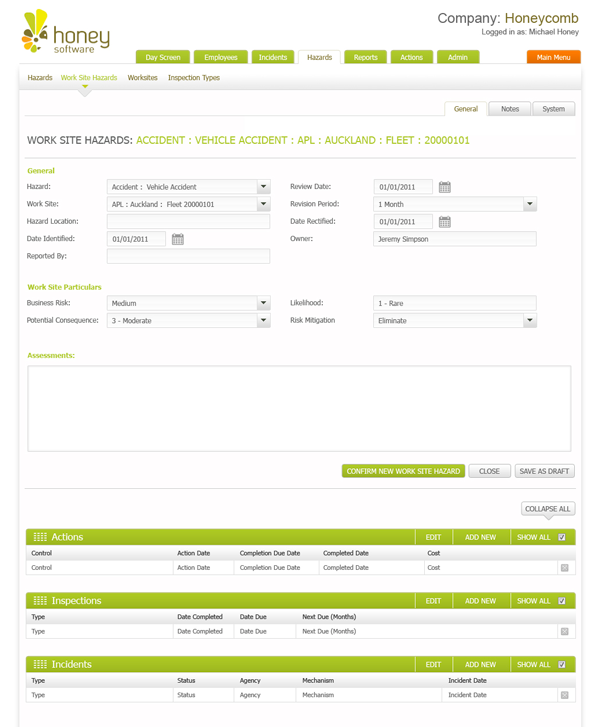Delete the Actions row with X icon
The image size is (600, 727).
(564, 568)
